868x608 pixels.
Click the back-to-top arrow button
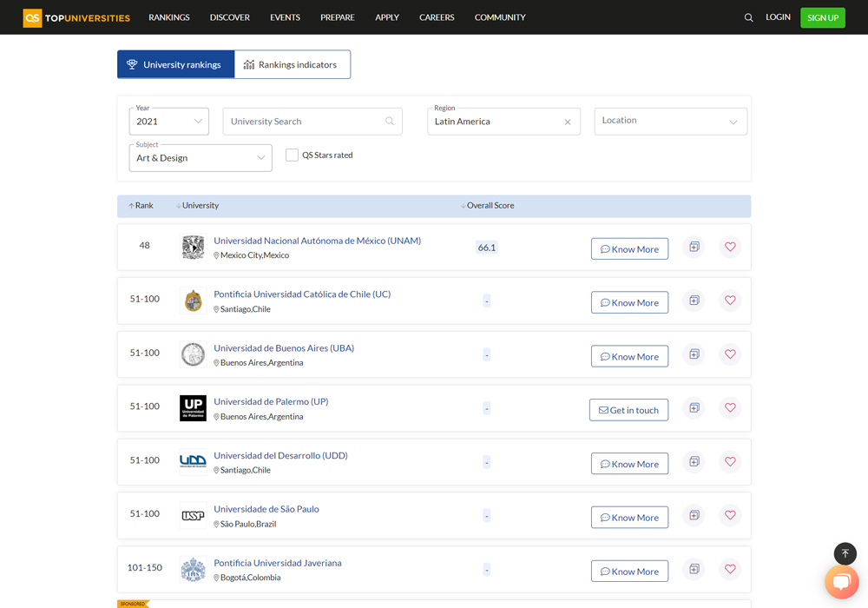click(845, 553)
